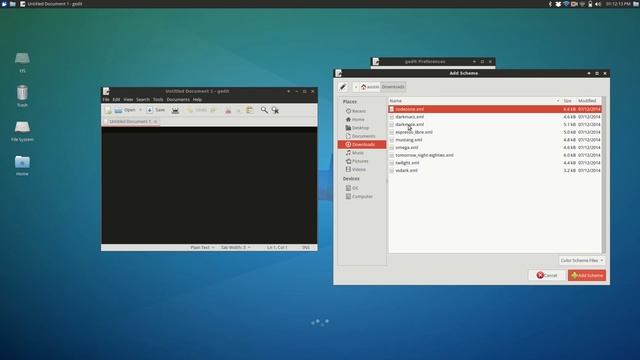Open the File menu in gedit
Screen dimensions: 640x360
click(106, 100)
